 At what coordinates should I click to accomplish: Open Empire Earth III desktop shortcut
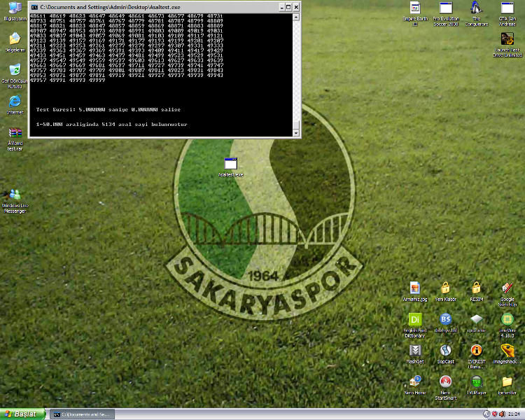pyautogui.click(x=415, y=13)
